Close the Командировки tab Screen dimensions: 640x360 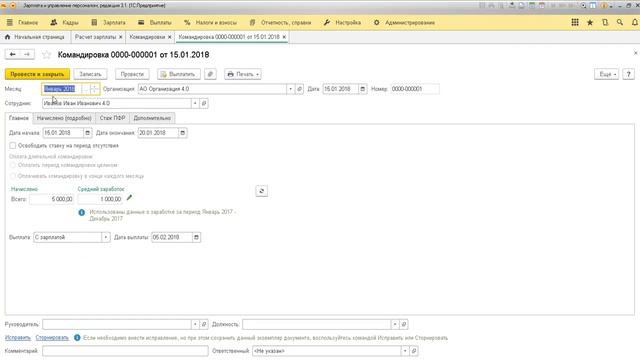pyautogui.click(x=169, y=37)
